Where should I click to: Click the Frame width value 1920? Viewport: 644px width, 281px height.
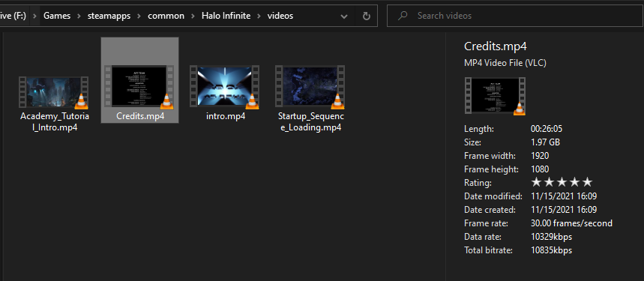[540, 156]
